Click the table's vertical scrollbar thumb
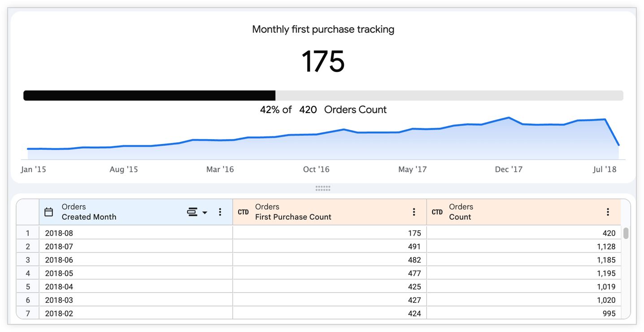 tap(626, 233)
